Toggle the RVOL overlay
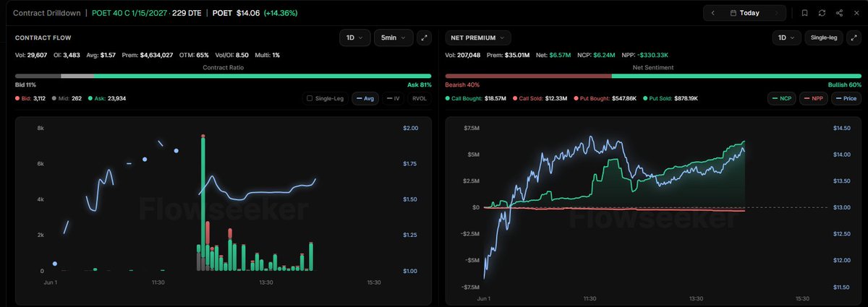The height and width of the screenshot is (307, 868). pyautogui.click(x=420, y=98)
